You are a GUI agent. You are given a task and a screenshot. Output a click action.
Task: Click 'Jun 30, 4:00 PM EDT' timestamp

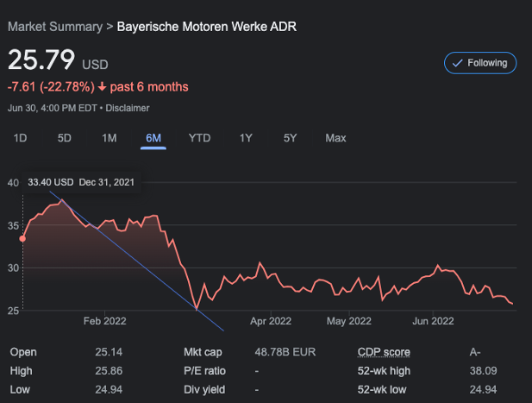[53, 108]
